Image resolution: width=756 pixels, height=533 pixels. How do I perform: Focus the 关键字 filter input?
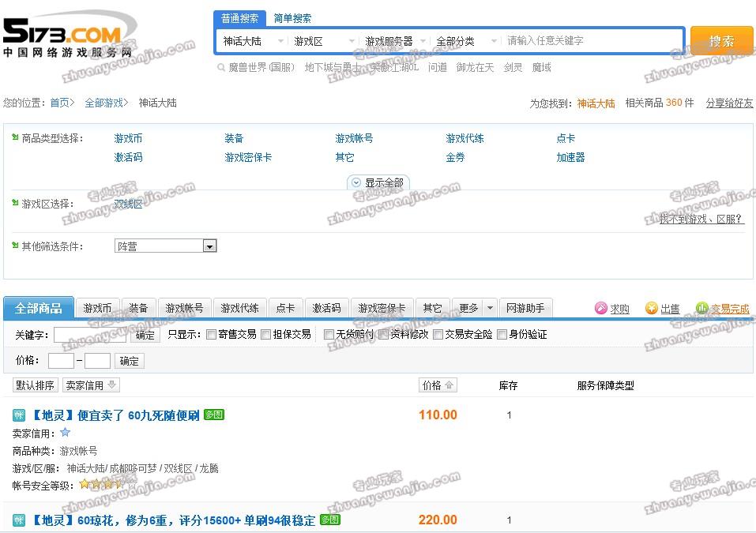click(90, 335)
